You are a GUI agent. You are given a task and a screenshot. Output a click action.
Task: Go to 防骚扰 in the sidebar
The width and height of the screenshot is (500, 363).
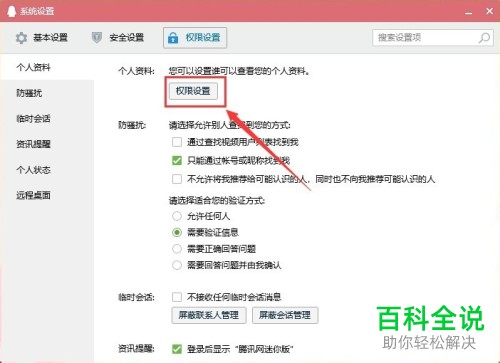pos(47,93)
